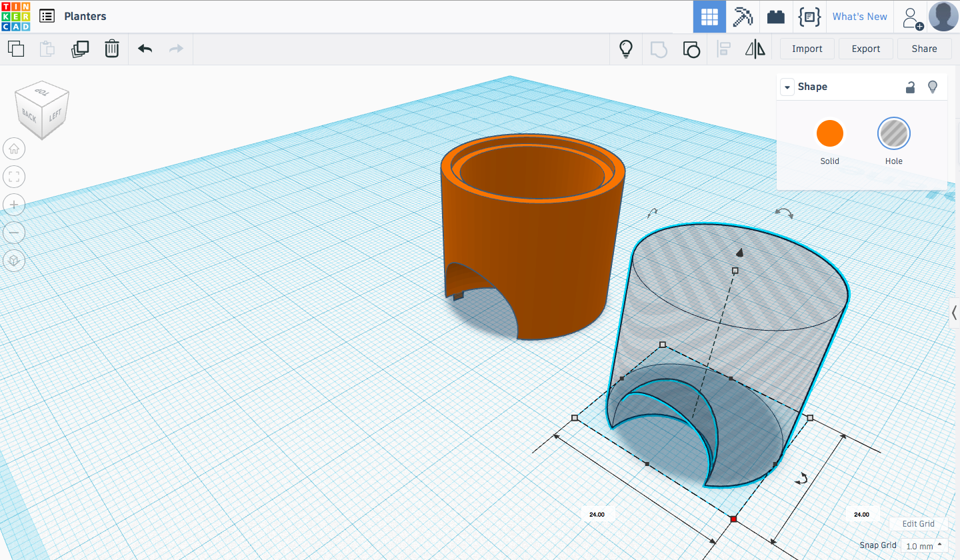Pick the orange Solid color swatch
Viewport: 960px width, 560px height.
(x=830, y=133)
